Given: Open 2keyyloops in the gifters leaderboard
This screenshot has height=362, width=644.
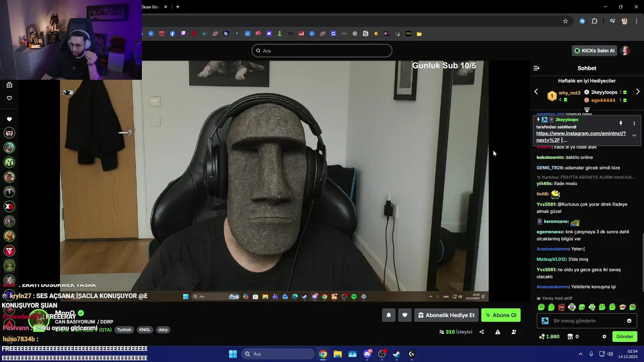Looking at the screenshot, I should click(x=604, y=93).
